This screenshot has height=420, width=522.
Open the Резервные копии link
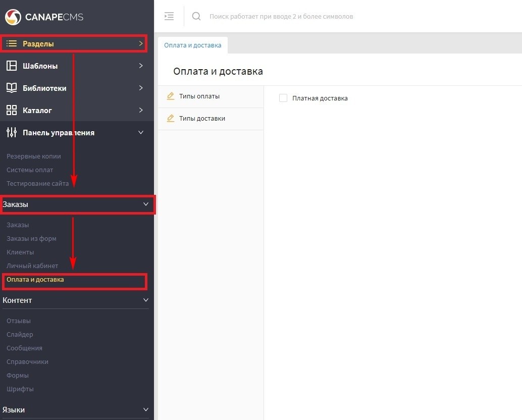pos(34,156)
